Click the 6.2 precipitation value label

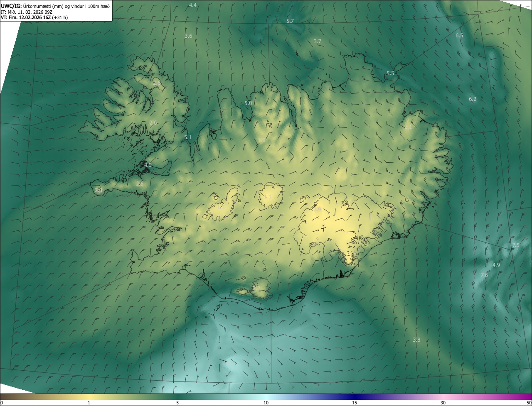473,99
